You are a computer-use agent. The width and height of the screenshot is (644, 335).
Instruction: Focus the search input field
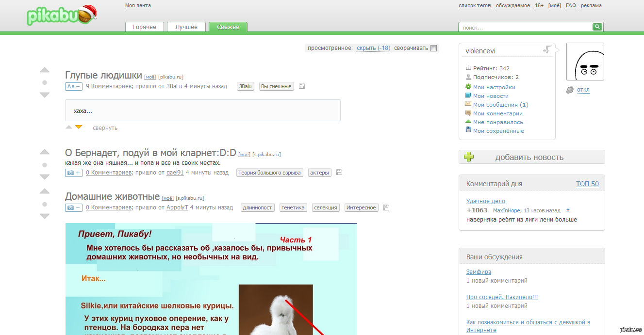coord(525,28)
